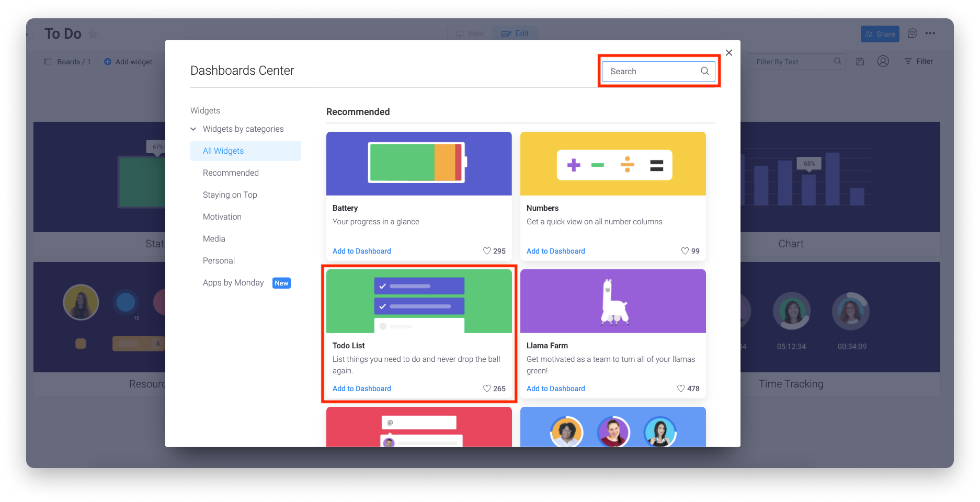The width and height of the screenshot is (980, 502).
Task: Add Battery widget to dashboard
Action: tap(362, 251)
